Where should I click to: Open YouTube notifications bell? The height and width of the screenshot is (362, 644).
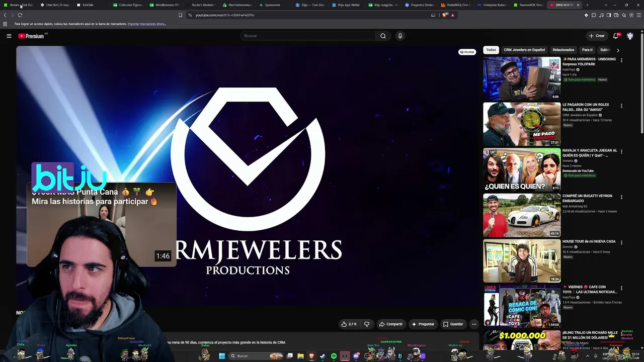tap(616, 36)
